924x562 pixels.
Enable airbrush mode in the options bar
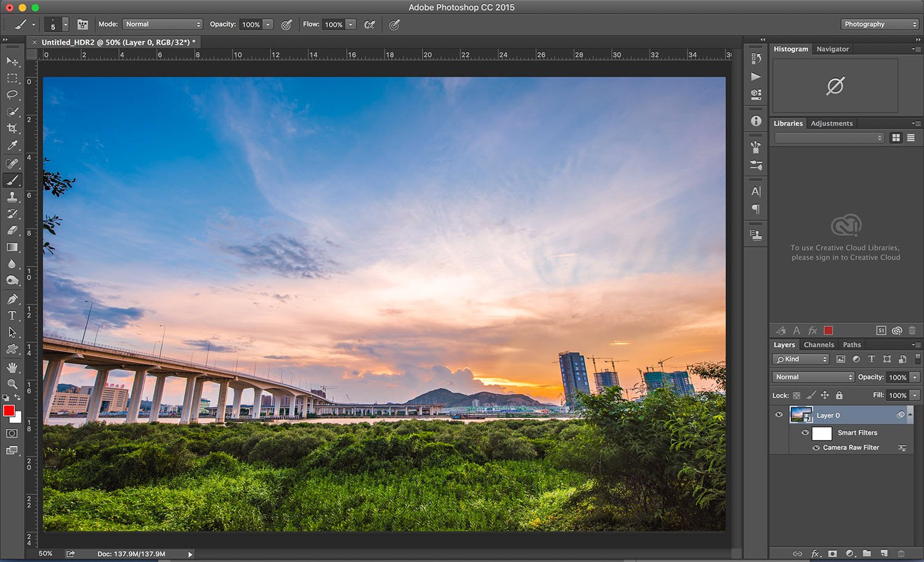tap(370, 24)
